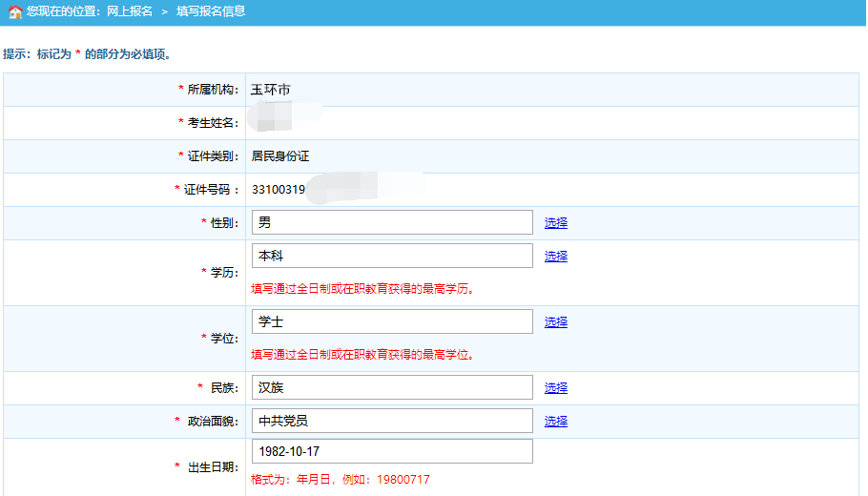Click the 玉环市 institution value

(271, 90)
